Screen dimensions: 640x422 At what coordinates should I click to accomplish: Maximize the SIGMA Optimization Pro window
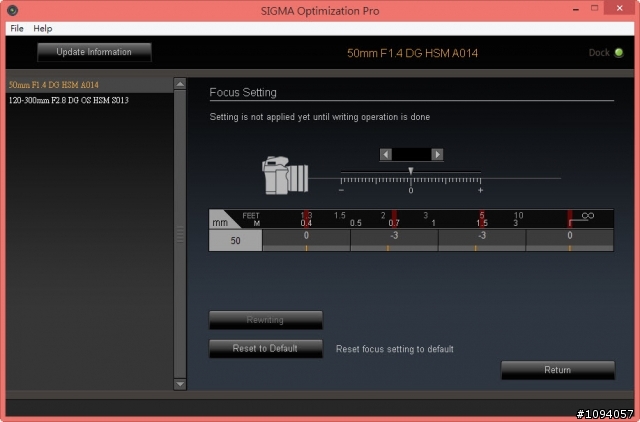(595, 8)
